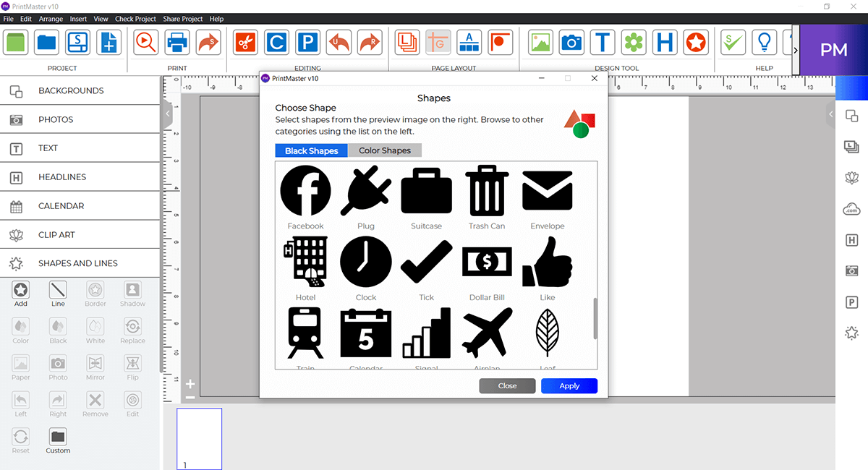Open the Headlines design tool icon

[665, 42]
